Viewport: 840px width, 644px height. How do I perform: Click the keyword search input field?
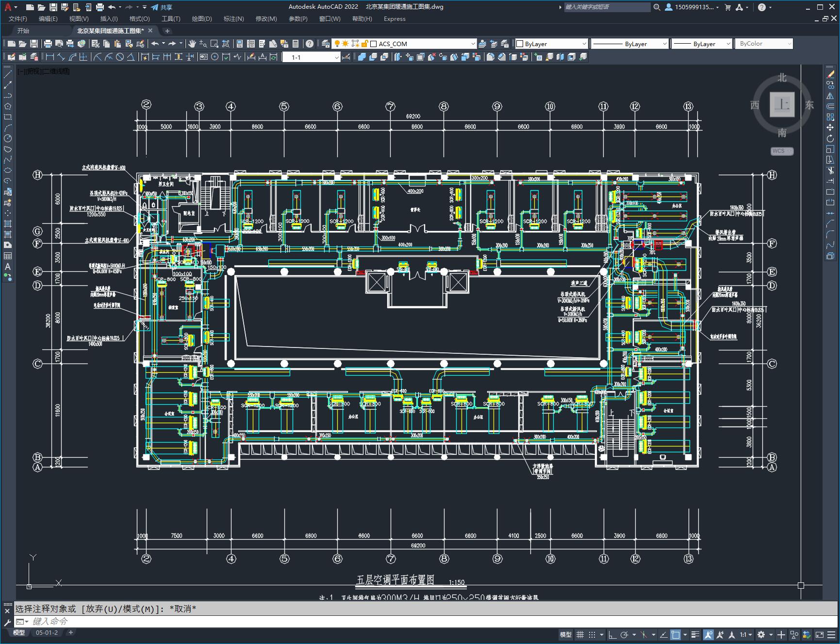pyautogui.click(x=607, y=7)
